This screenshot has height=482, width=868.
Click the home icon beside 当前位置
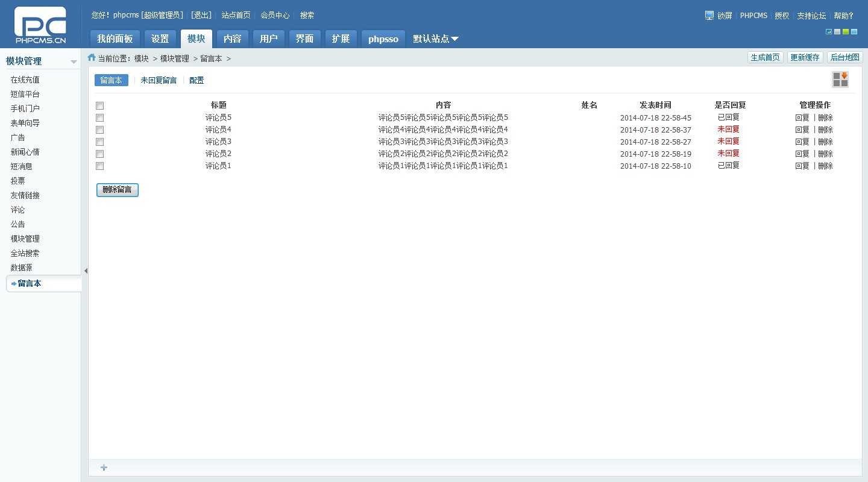point(92,58)
